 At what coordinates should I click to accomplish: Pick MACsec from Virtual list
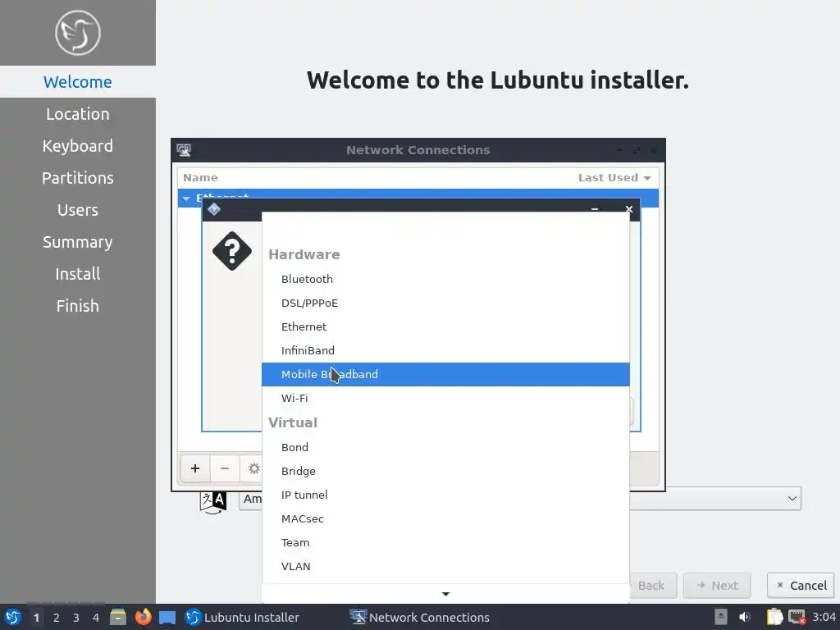445,518
